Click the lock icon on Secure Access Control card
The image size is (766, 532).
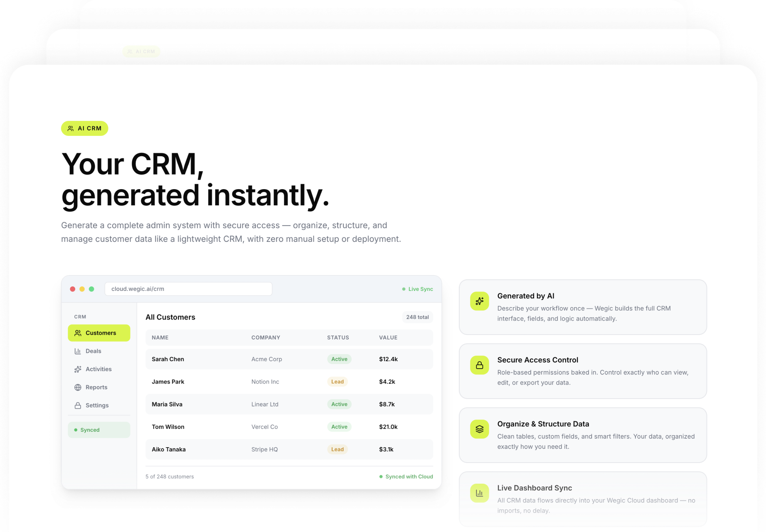point(479,365)
